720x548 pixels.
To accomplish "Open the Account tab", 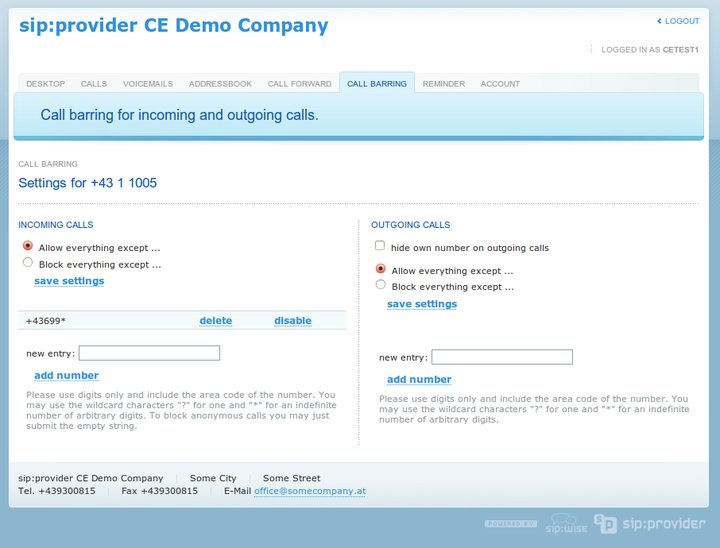I will pos(500,84).
